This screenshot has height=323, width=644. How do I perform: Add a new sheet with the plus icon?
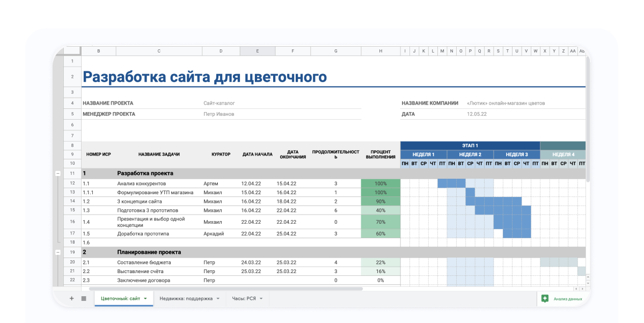(x=71, y=298)
